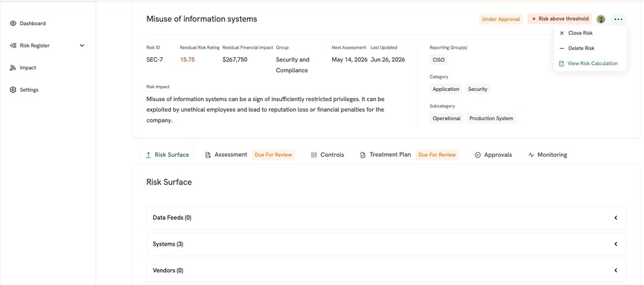Image resolution: width=644 pixels, height=285 pixels.
Task: Switch to the Risk Surface tab
Action: [x=167, y=155]
